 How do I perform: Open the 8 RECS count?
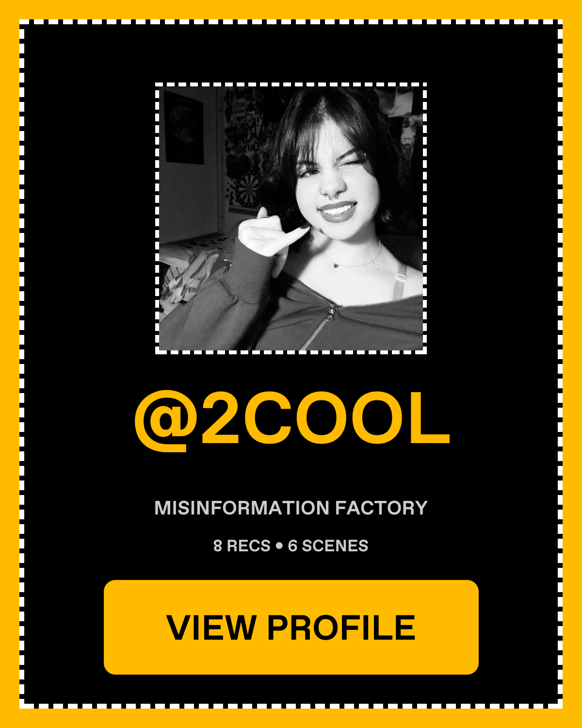tap(242, 546)
